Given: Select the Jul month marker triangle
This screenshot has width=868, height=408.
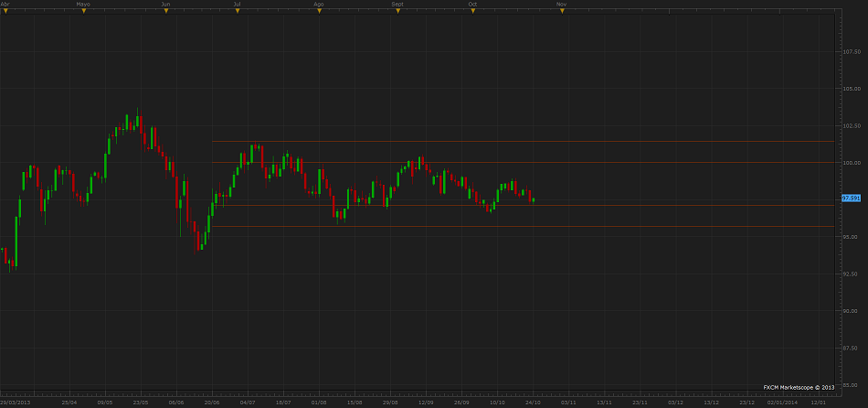Looking at the screenshot, I should [238, 11].
